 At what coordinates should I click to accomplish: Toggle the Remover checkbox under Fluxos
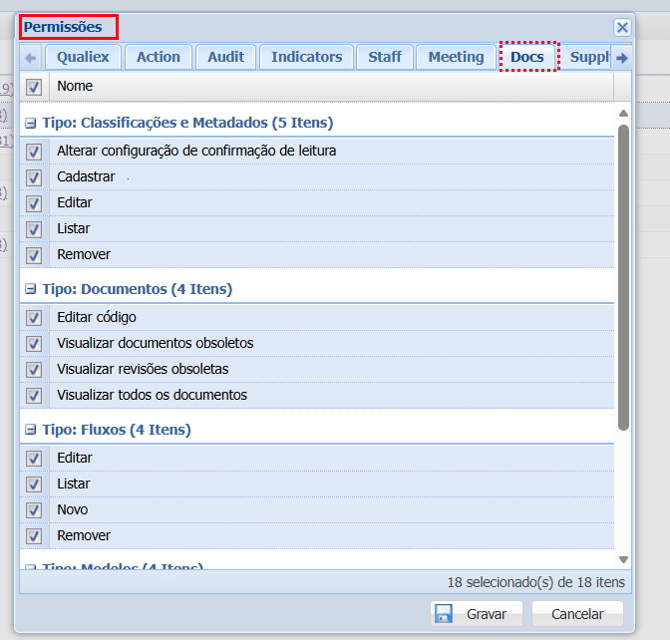tap(34, 536)
